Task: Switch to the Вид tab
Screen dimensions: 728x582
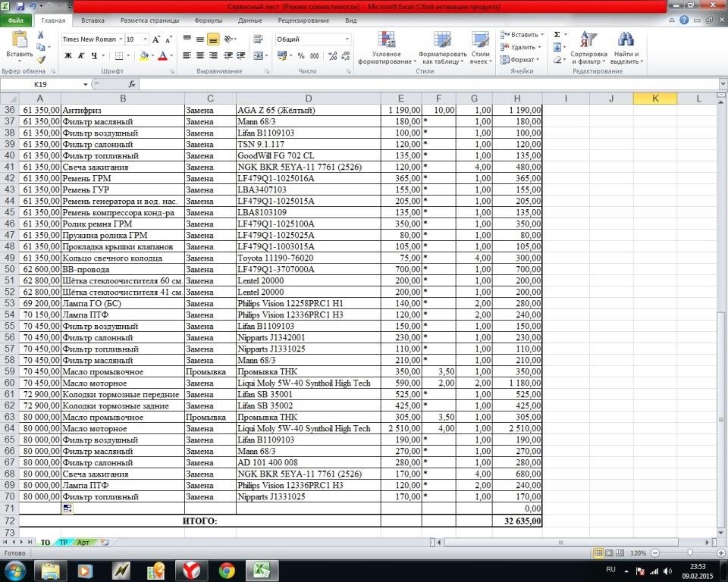Action: [x=351, y=20]
